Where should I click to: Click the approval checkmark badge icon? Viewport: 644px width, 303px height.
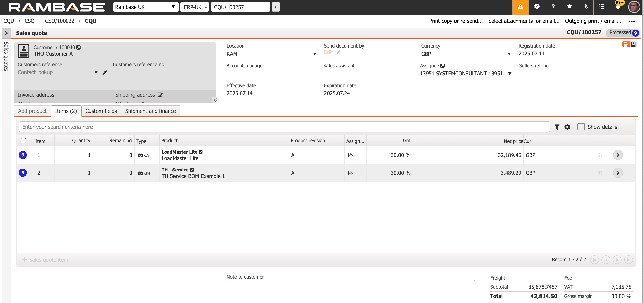pyautogui.click(x=537, y=7)
